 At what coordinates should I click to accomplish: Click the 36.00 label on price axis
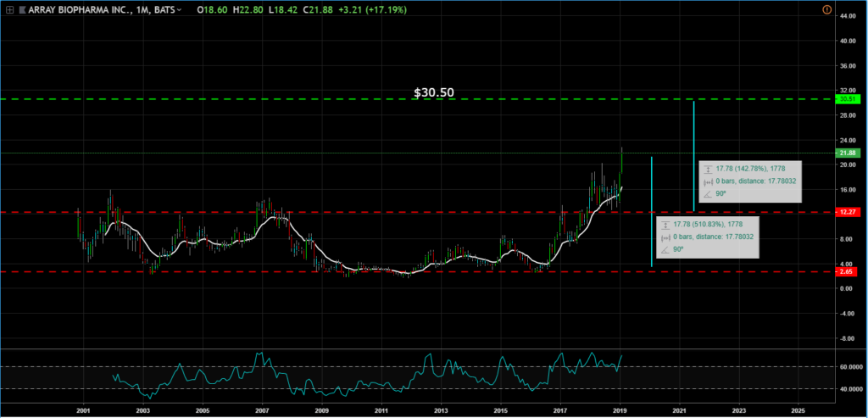point(848,66)
